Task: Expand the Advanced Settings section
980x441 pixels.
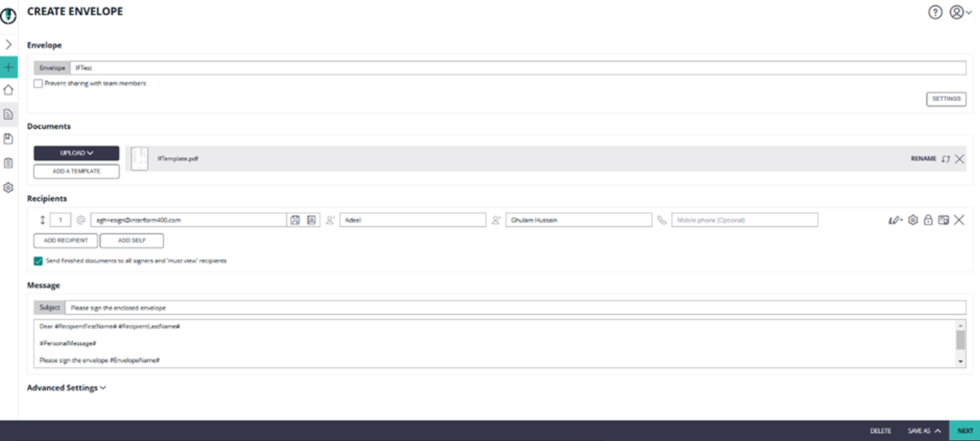Action: 66,388
